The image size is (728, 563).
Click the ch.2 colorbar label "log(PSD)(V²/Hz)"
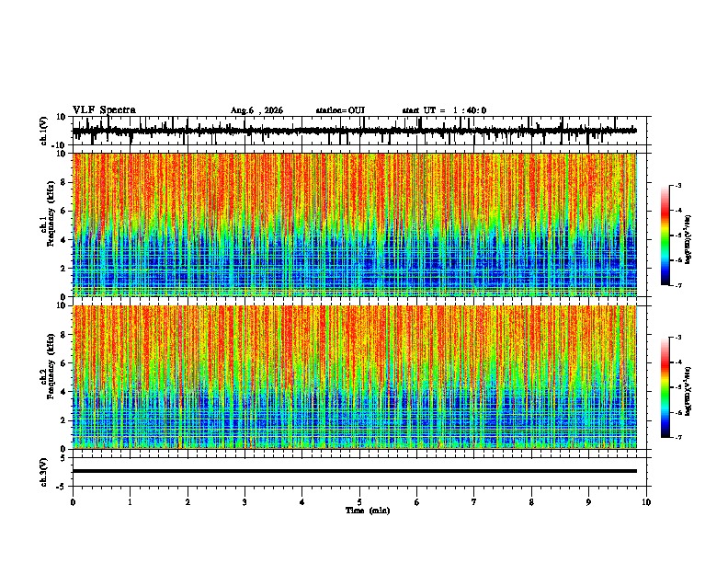(688, 391)
